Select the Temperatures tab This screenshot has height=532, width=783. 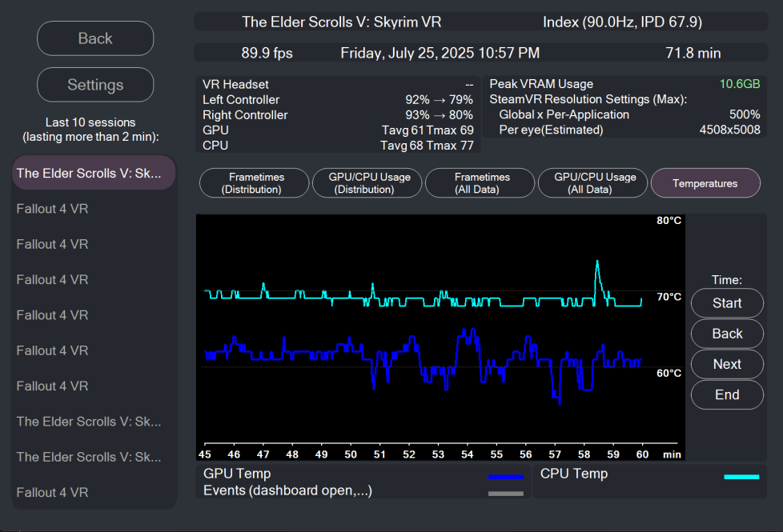tap(705, 183)
